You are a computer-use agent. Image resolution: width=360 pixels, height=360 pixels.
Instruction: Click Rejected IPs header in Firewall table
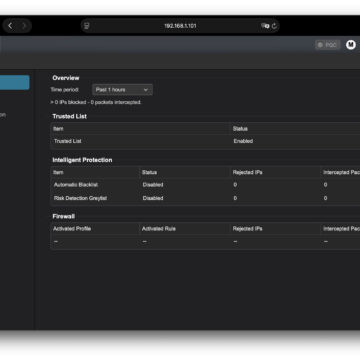click(x=248, y=229)
